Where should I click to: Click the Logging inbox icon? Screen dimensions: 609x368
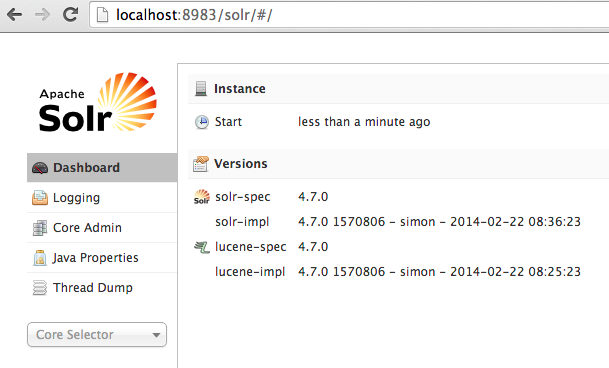(x=40, y=198)
